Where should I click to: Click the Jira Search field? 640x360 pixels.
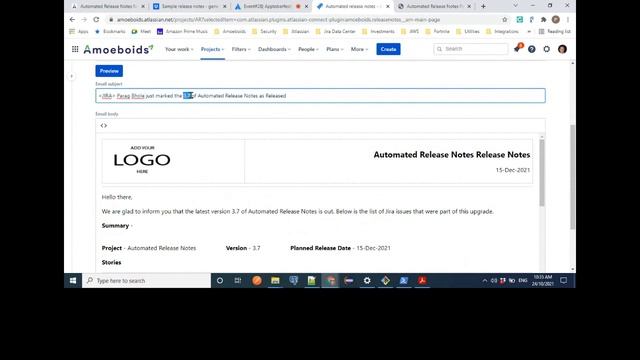471,49
